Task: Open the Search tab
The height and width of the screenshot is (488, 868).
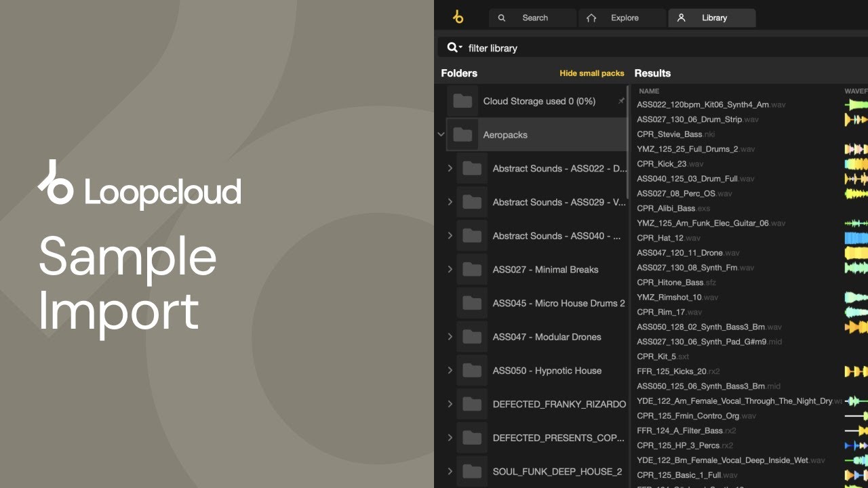Action: (532, 18)
